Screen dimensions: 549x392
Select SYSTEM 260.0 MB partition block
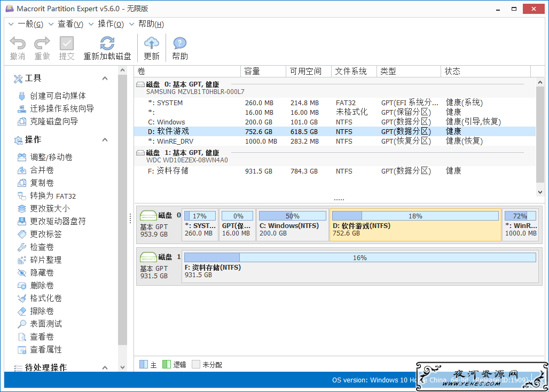pos(200,225)
